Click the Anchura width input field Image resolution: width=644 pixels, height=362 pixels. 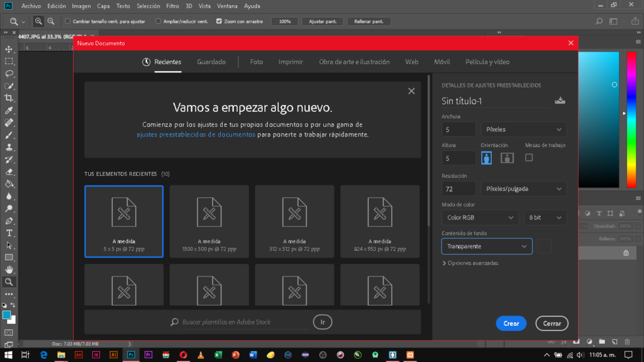tap(458, 129)
